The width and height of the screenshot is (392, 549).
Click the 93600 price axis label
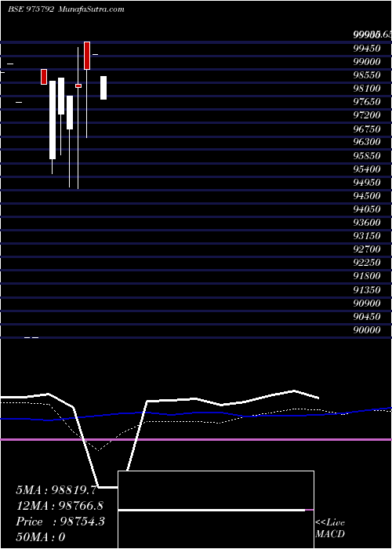click(x=367, y=223)
